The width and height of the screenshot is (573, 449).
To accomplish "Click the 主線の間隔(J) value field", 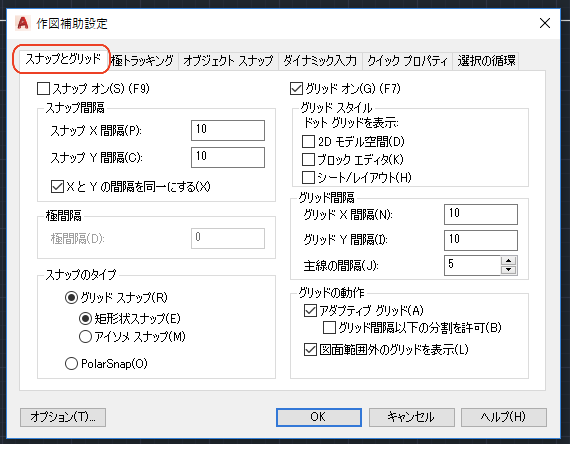I will (472, 265).
